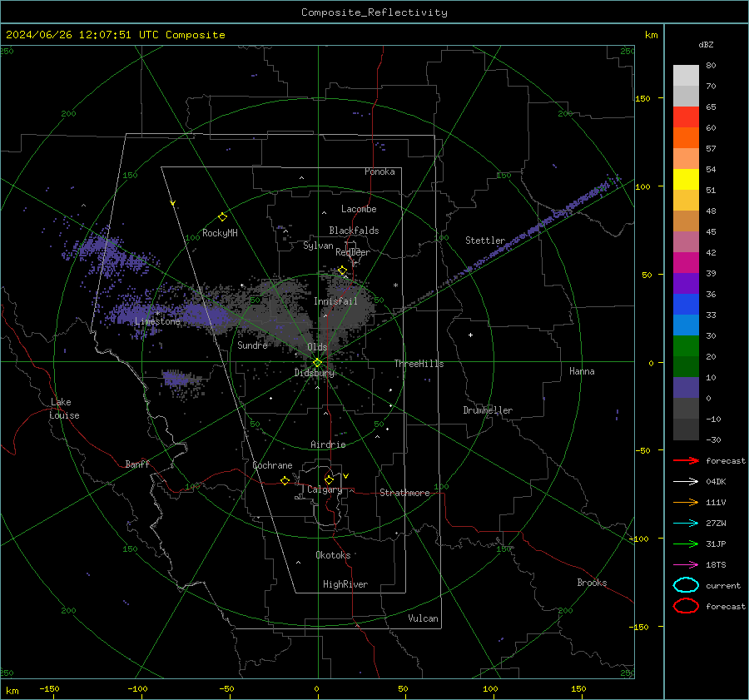Select the light gray 80-70 dBZ color band

tap(686, 75)
